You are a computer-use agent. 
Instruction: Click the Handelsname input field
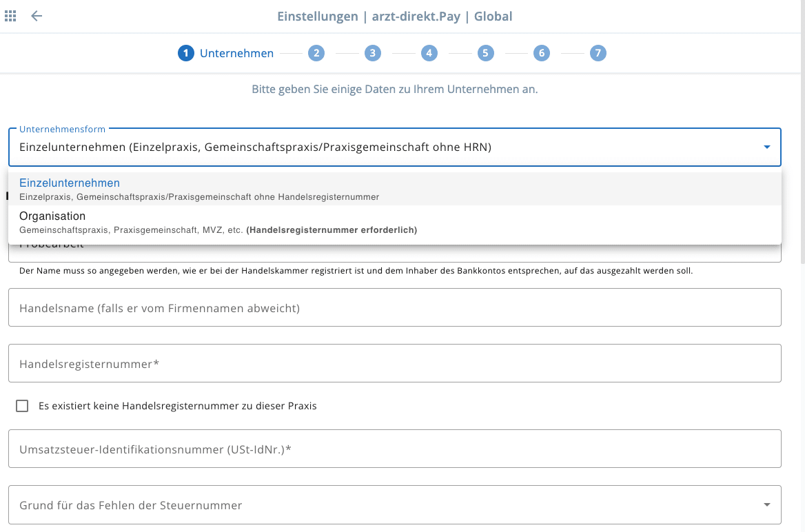point(394,308)
